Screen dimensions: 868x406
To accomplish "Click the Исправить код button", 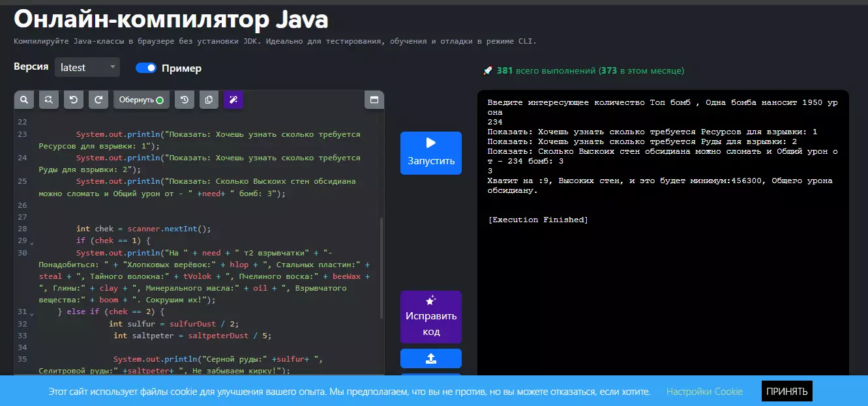I will (431, 317).
